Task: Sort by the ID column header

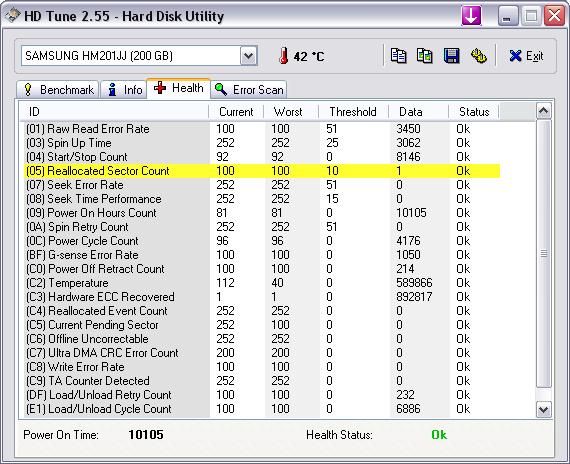Action: (114, 112)
